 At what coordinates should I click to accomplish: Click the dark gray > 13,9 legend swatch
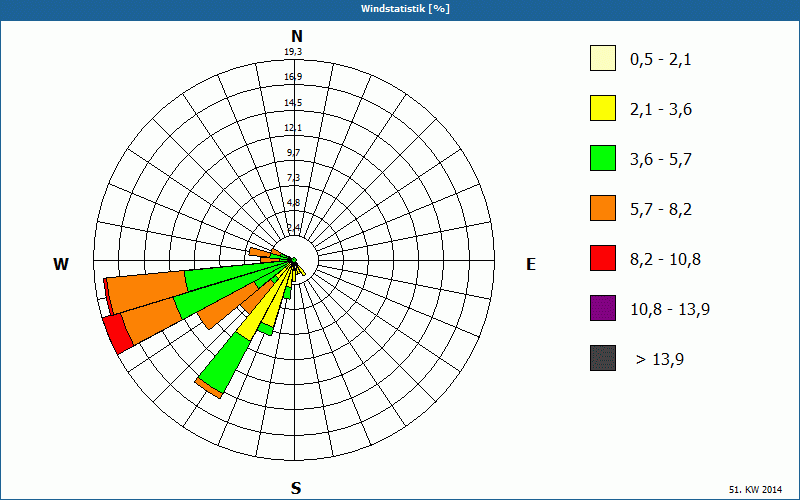pos(603,358)
